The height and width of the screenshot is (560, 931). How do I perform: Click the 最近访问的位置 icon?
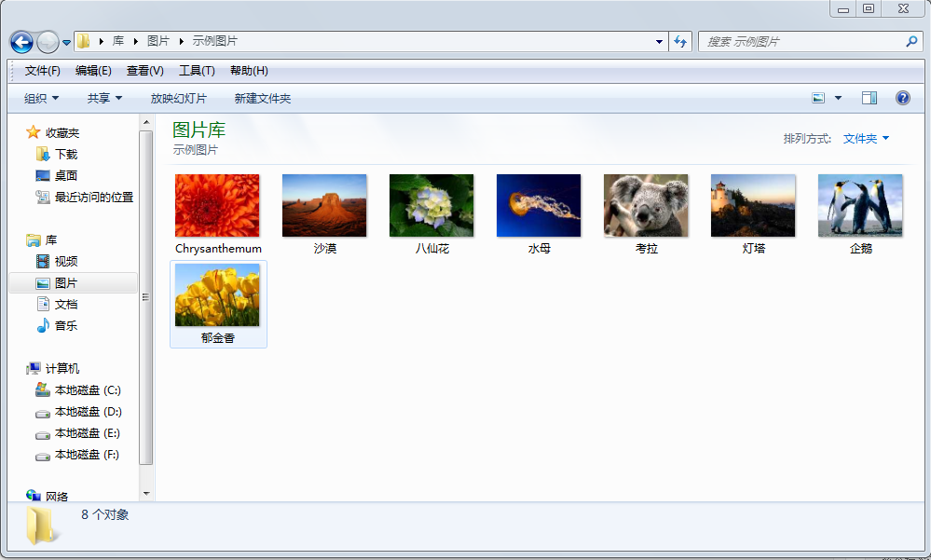tap(43, 198)
